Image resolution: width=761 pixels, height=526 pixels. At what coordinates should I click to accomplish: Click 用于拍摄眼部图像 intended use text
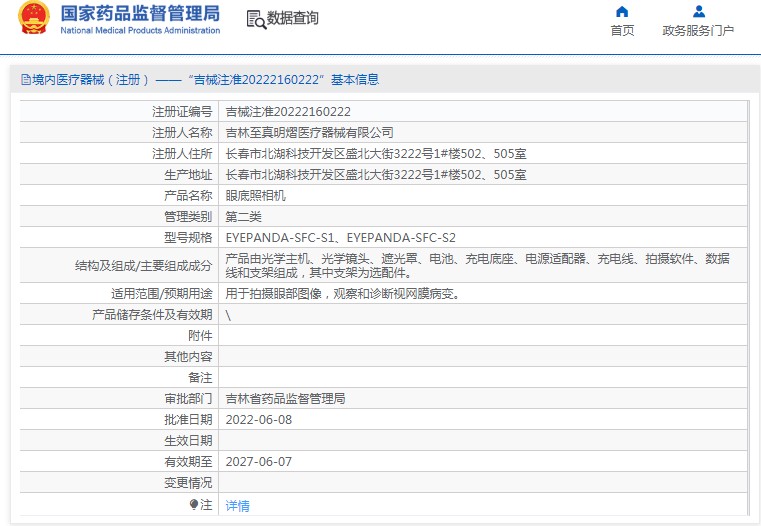tap(342, 294)
